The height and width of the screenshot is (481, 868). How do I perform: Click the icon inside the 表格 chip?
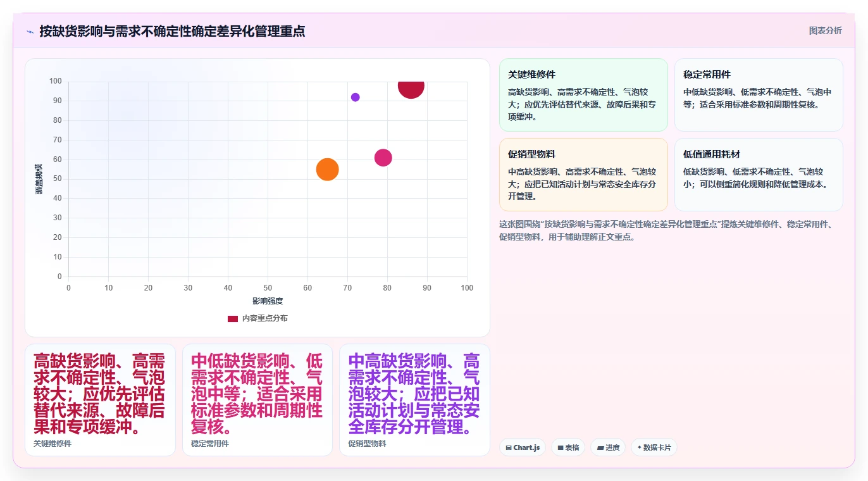(561, 447)
